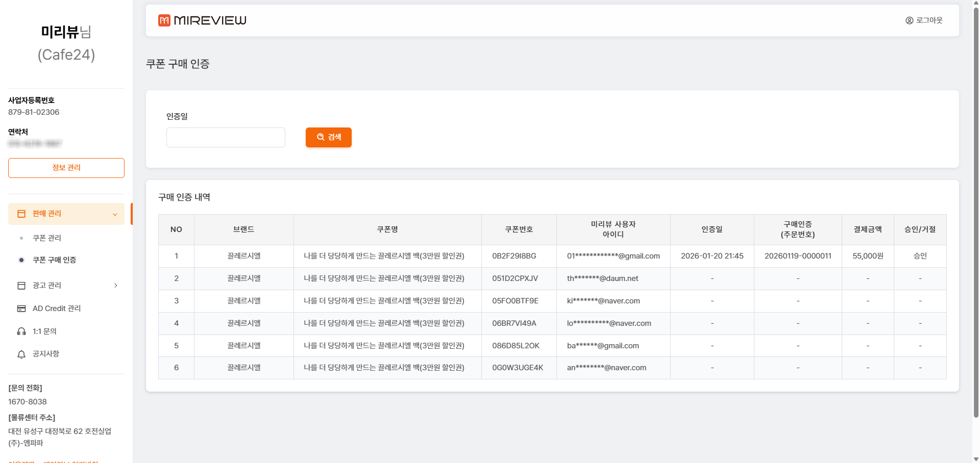Click the page vertical scrollbar
980x463 pixels.
coord(976,204)
